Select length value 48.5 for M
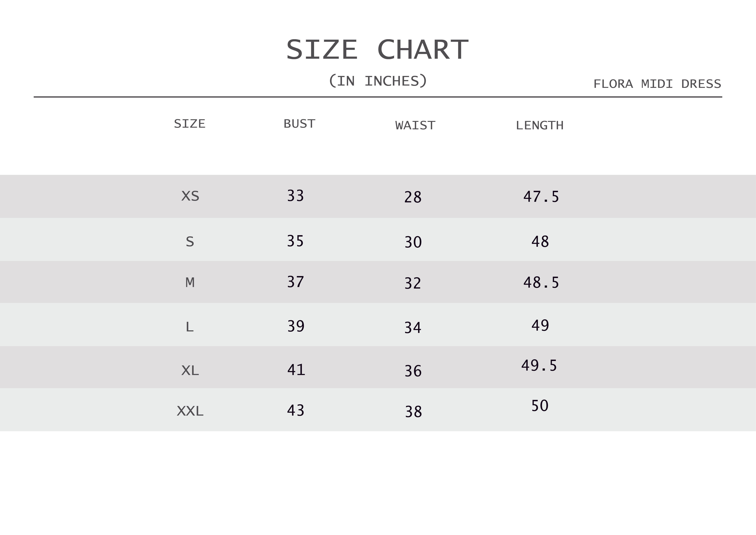Image resolution: width=756 pixels, height=535 pixels. 541,283
